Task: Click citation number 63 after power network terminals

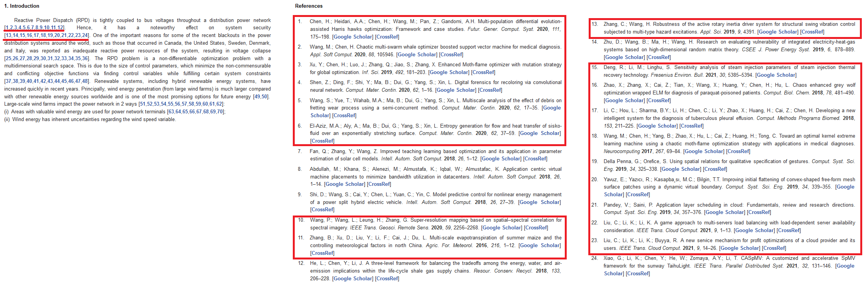Action: [171, 112]
